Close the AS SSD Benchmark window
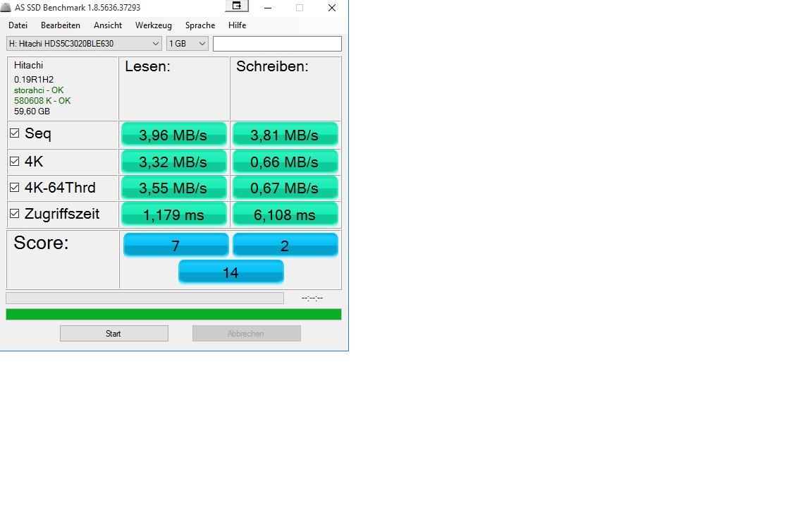Viewport: 812px width, 508px height. pos(332,8)
